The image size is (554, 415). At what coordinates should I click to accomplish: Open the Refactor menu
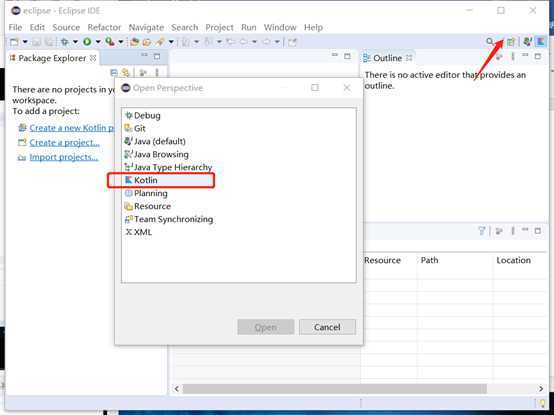[x=104, y=27]
